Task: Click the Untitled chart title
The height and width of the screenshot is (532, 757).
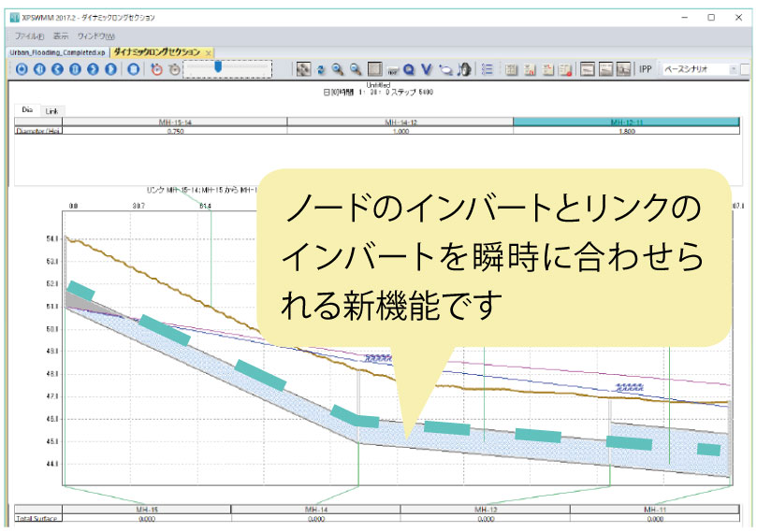Action: (x=378, y=85)
